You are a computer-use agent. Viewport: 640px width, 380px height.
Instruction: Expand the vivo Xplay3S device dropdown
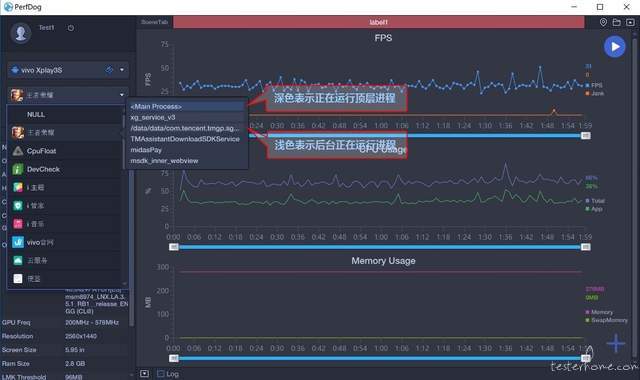point(122,70)
